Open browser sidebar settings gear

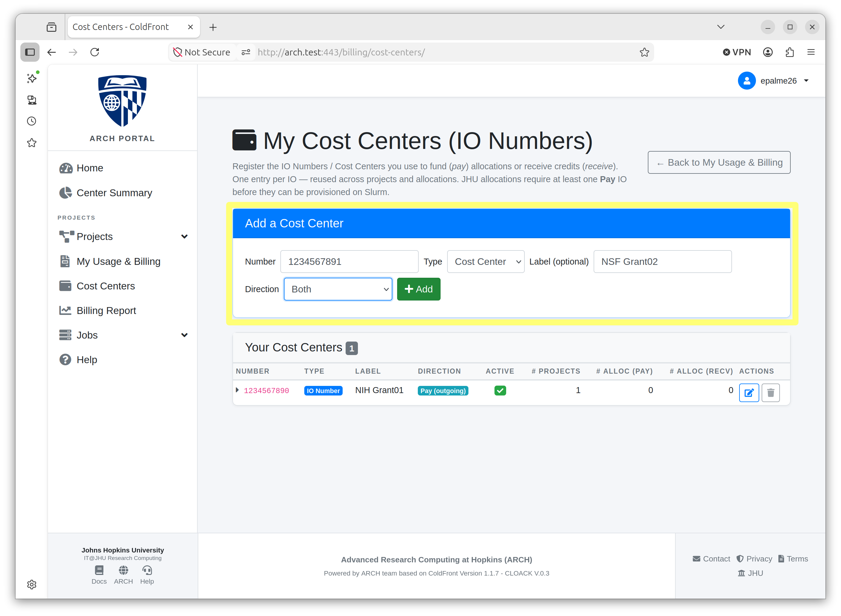click(x=32, y=584)
